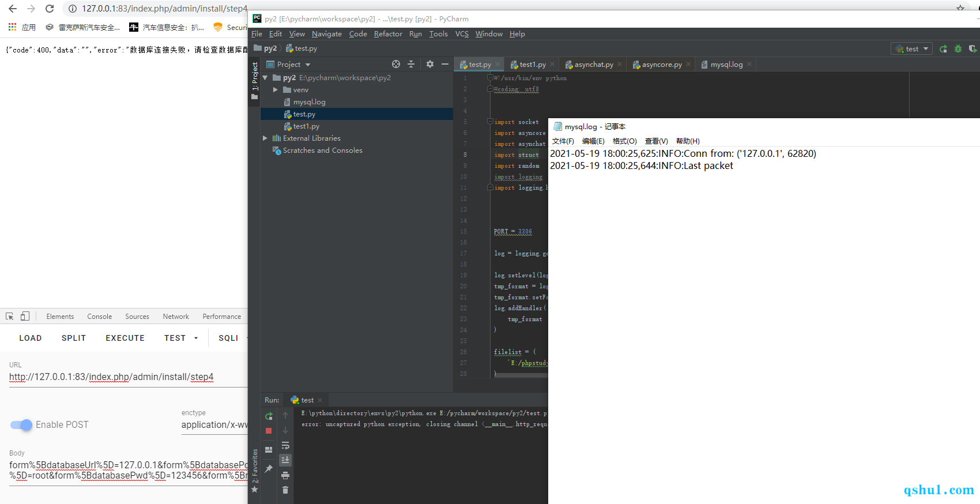Close the test.py editor tab
This screenshot has width=980, height=504.
tap(498, 65)
